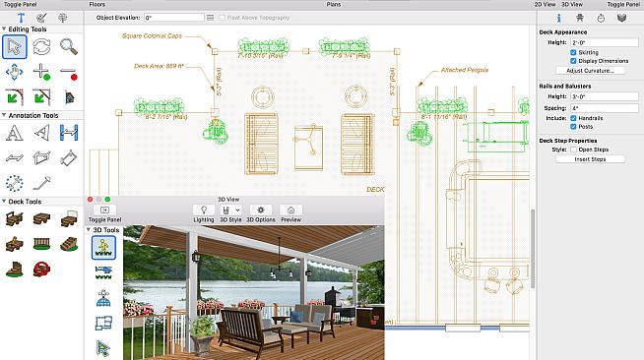The width and height of the screenshot is (644, 360).
Task: Uncheck the Handrails checkbox
Action: 573,118
